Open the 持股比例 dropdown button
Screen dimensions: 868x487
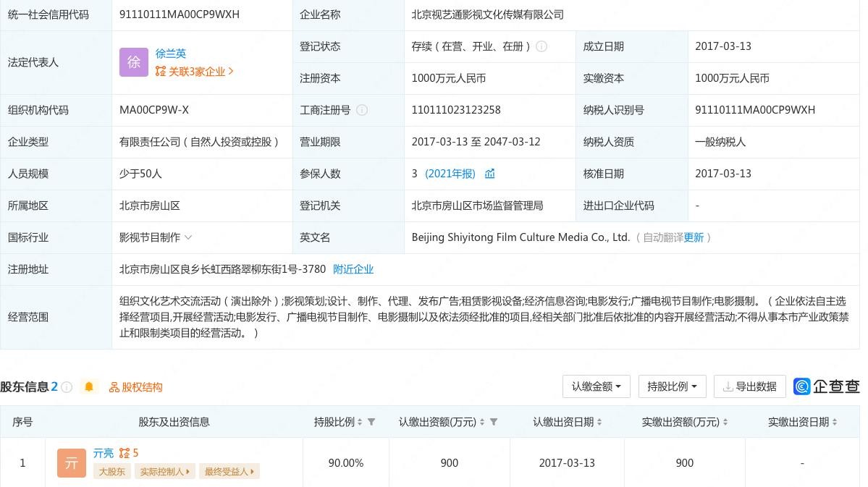671,386
